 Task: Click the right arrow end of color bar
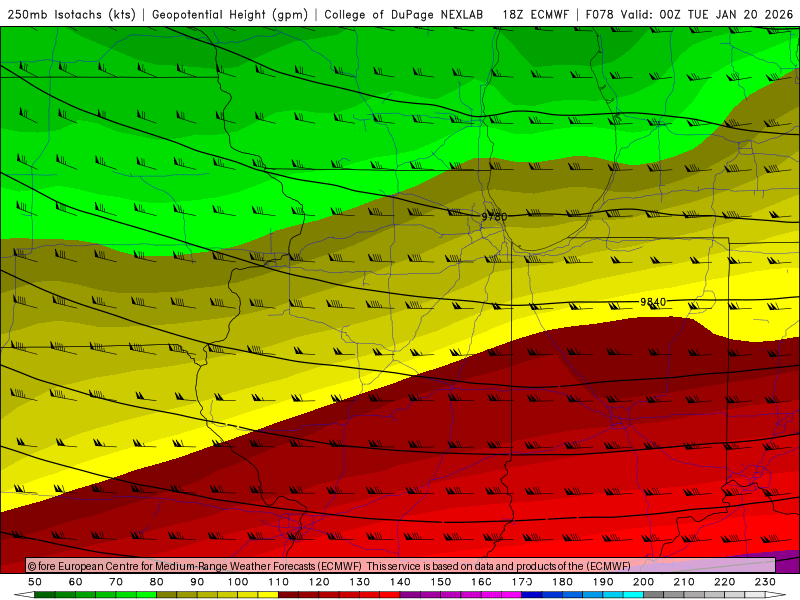[x=776, y=594]
